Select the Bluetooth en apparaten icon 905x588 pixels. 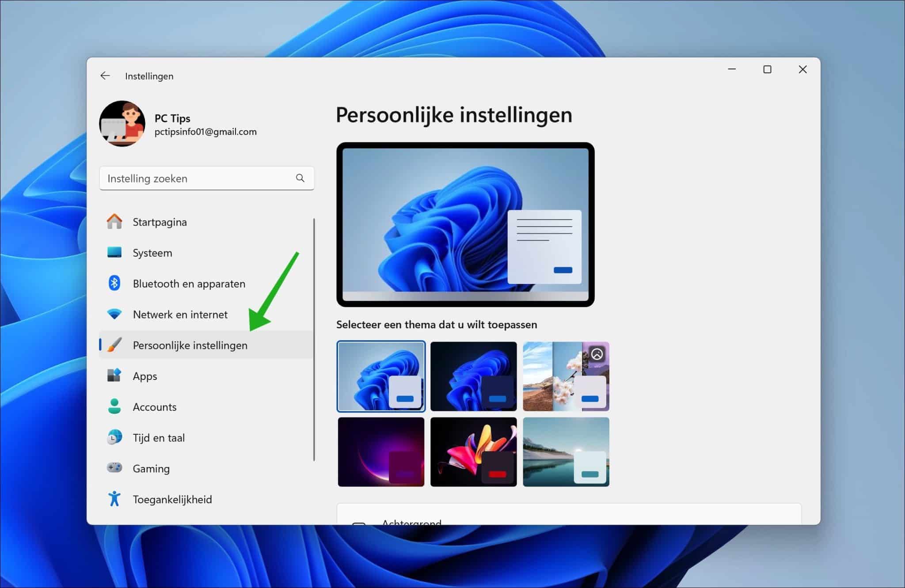pyautogui.click(x=115, y=283)
